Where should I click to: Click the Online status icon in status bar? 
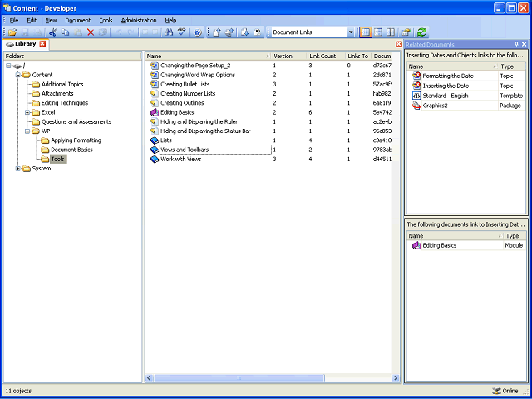[x=497, y=391]
